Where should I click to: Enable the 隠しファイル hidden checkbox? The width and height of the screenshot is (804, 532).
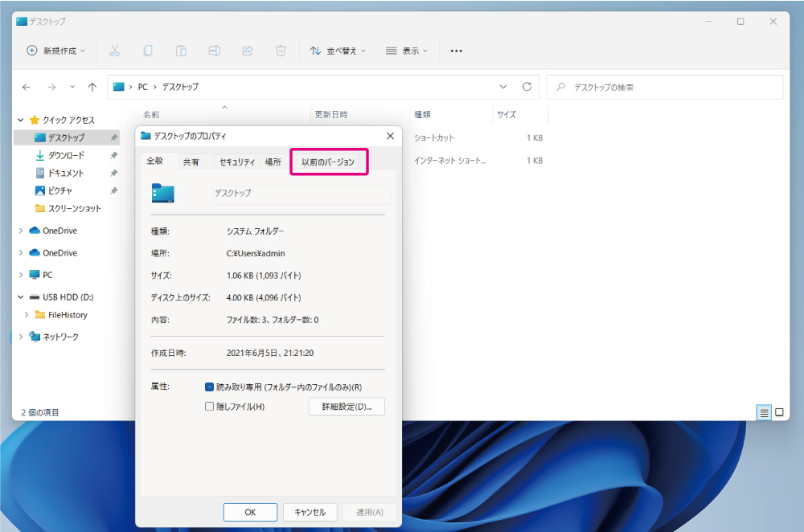coord(210,407)
